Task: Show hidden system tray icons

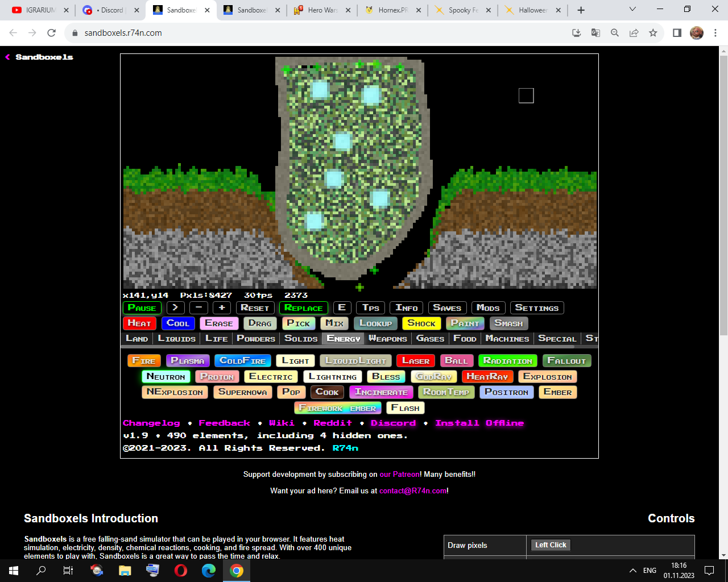Action: coord(632,571)
